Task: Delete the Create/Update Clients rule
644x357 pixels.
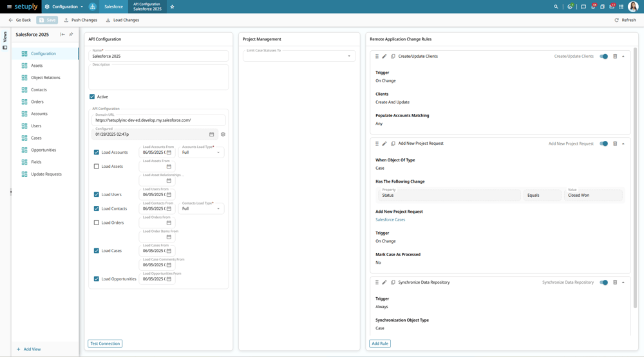Action: click(x=615, y=56)
